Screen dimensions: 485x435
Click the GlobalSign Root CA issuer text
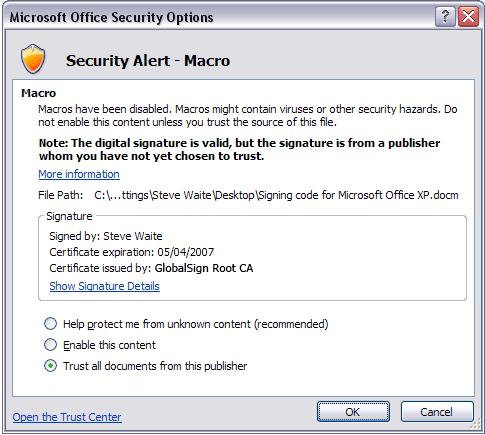204,268
